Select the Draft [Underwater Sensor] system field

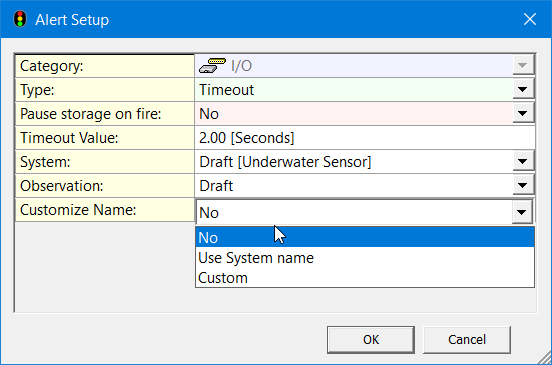click(x=354, y=162)
